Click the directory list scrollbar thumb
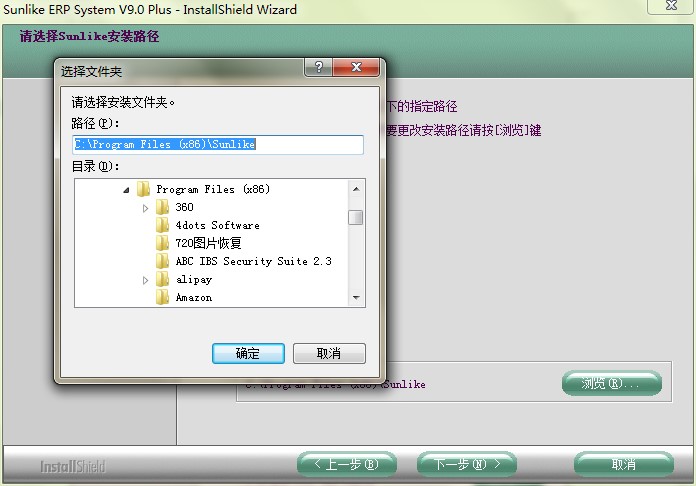The image size is (696, 486). pos(356,217)
